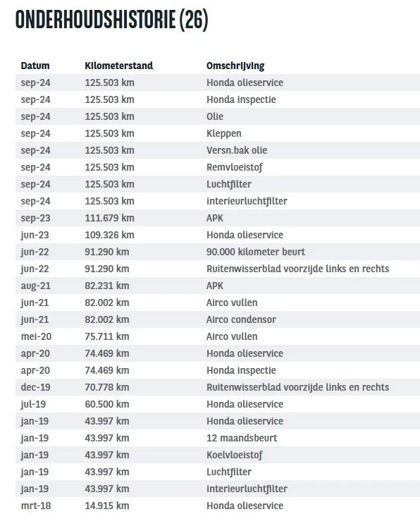Select the aug-21 APK row

[218, 286]
